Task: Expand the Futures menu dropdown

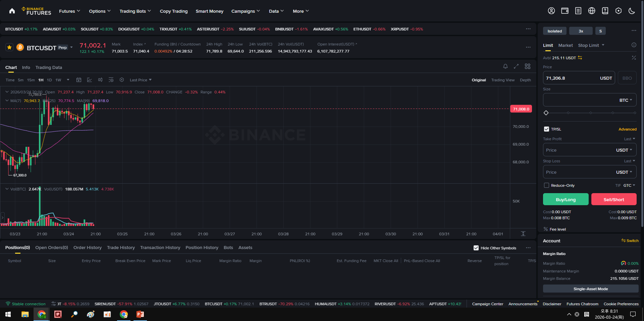Action: tap(70, 11)
